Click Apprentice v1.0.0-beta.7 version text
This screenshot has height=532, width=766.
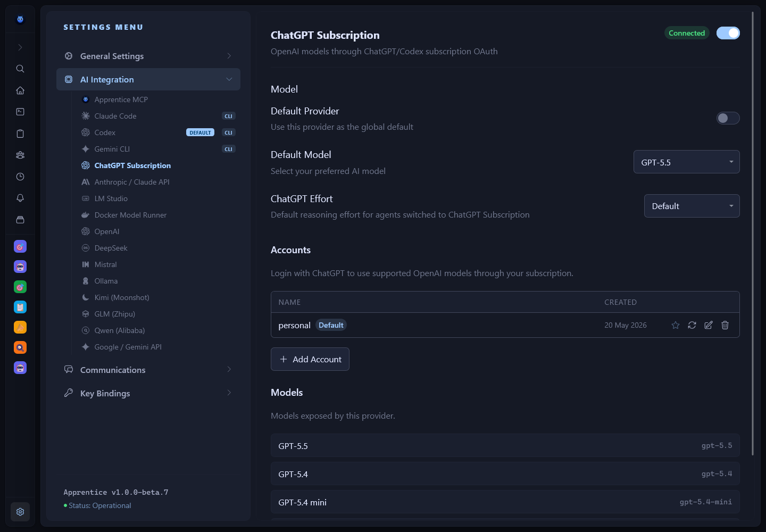[x=116, y=492]
